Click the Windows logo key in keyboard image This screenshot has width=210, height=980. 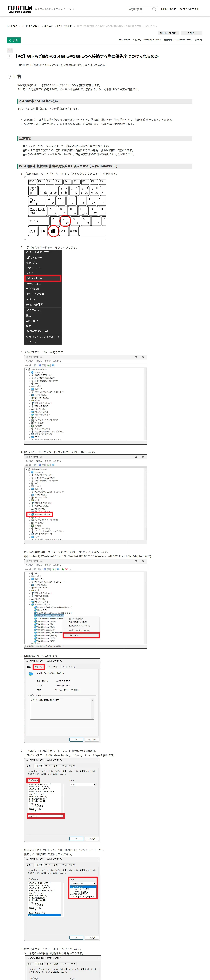click(x=53, y=231)
